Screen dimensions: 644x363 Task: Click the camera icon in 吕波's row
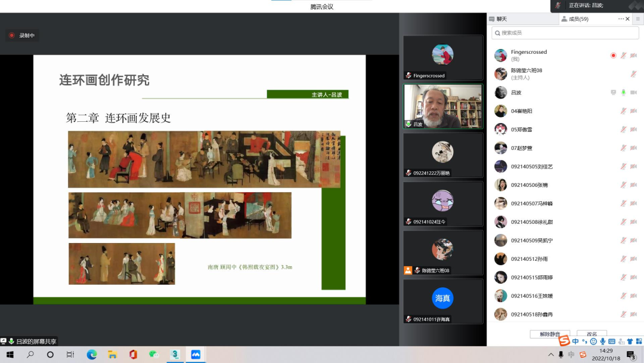pyautogui.click(x=633, y=93)
